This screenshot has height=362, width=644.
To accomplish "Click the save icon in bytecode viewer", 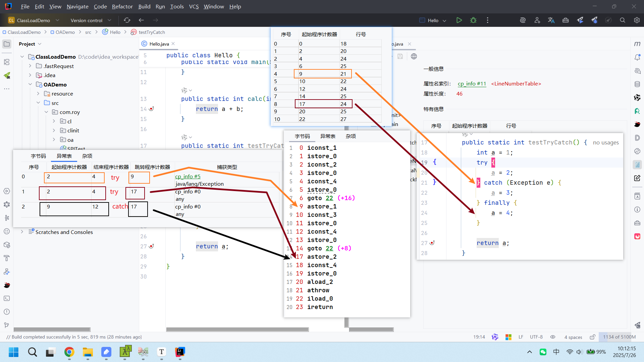I will 400,56.
